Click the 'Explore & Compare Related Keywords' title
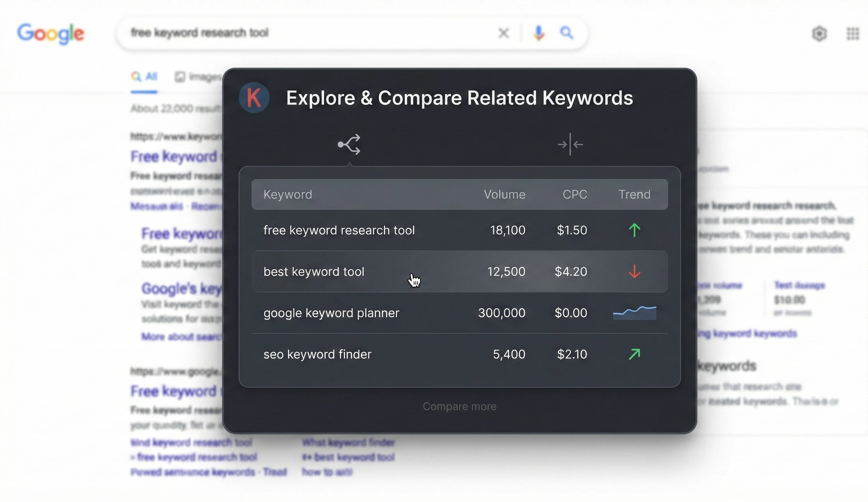 [x=459, y=98]
